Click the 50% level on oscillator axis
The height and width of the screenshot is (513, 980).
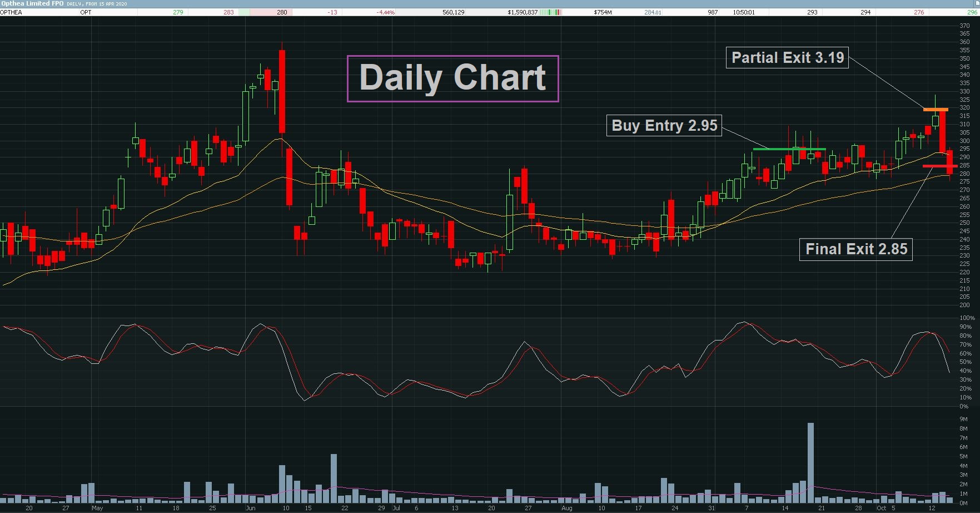[966, 362]
